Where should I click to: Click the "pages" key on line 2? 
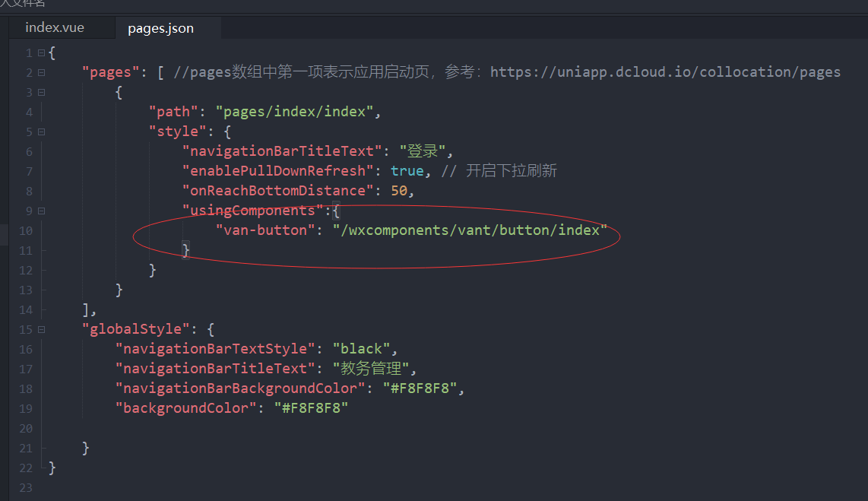pyautogui.click(x=111, y=72)
